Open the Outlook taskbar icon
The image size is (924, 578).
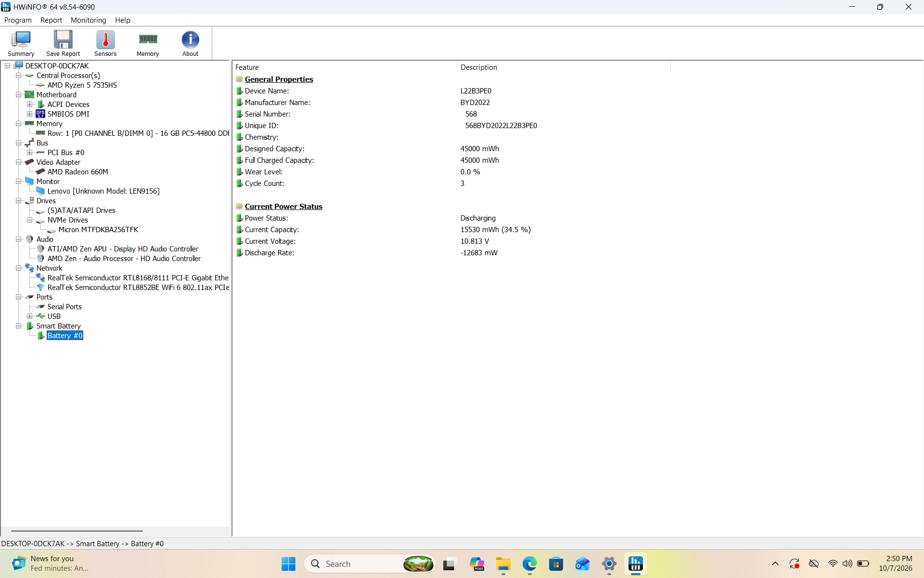[x=583, y=564]
